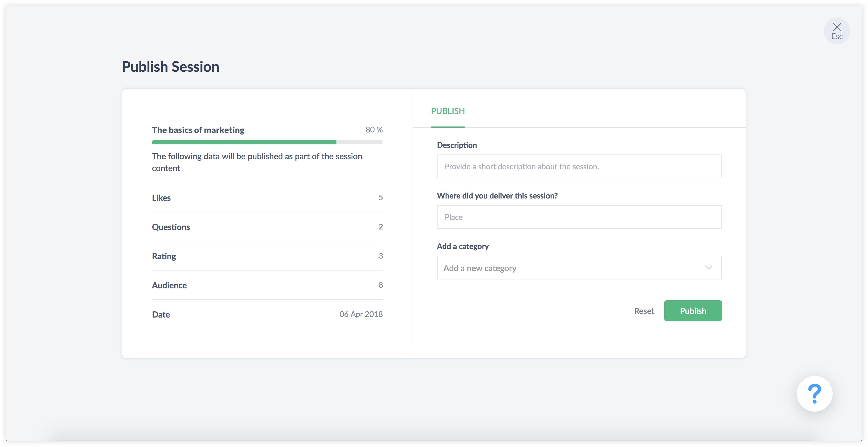The height and width of the screenshot is (447, 868).
Task: Select the Audience data row
Action: click(267, 285)
